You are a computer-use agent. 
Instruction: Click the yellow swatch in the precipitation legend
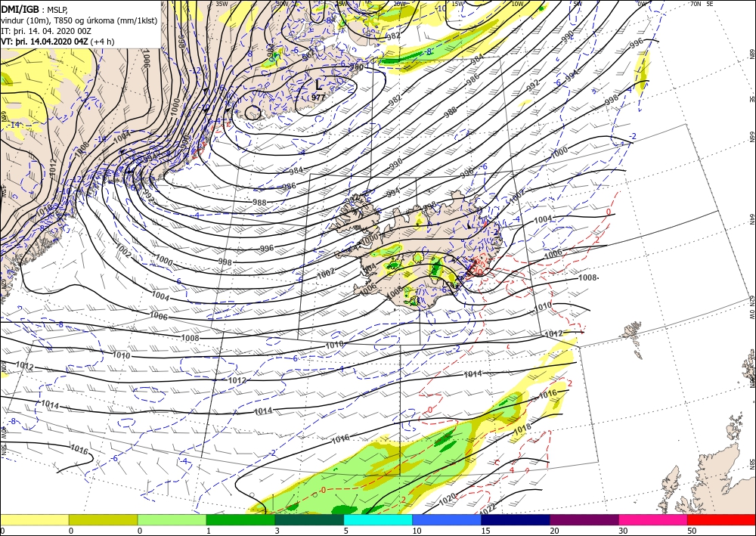[34, 519]
